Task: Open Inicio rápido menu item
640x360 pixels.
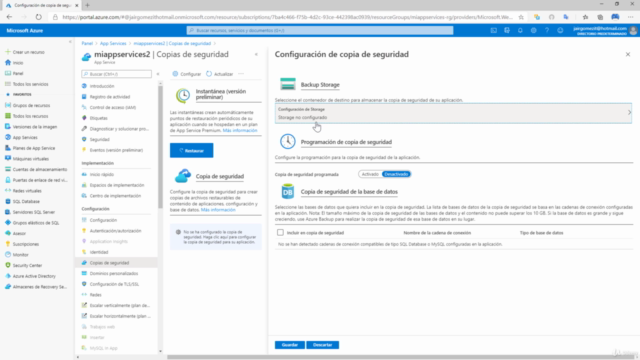Action: click(101, 174)
